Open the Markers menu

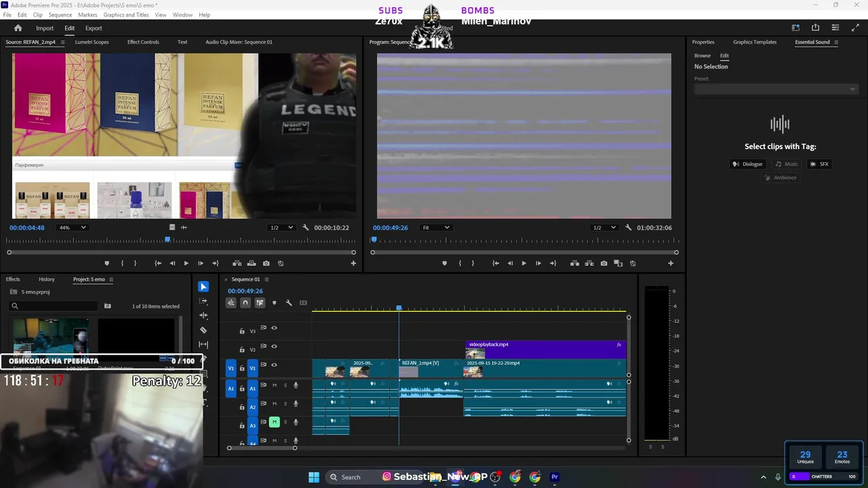[87, 15]
